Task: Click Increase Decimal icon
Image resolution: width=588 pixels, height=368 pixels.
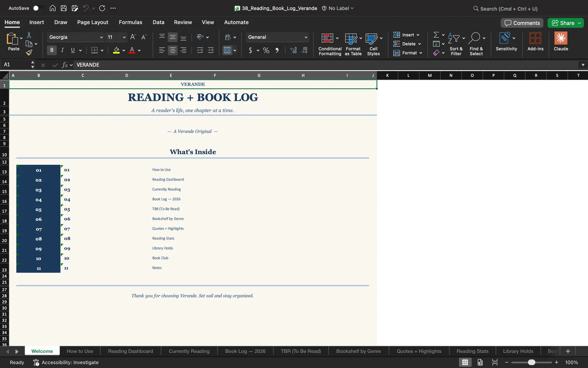Action: click(x=293, y=50)
